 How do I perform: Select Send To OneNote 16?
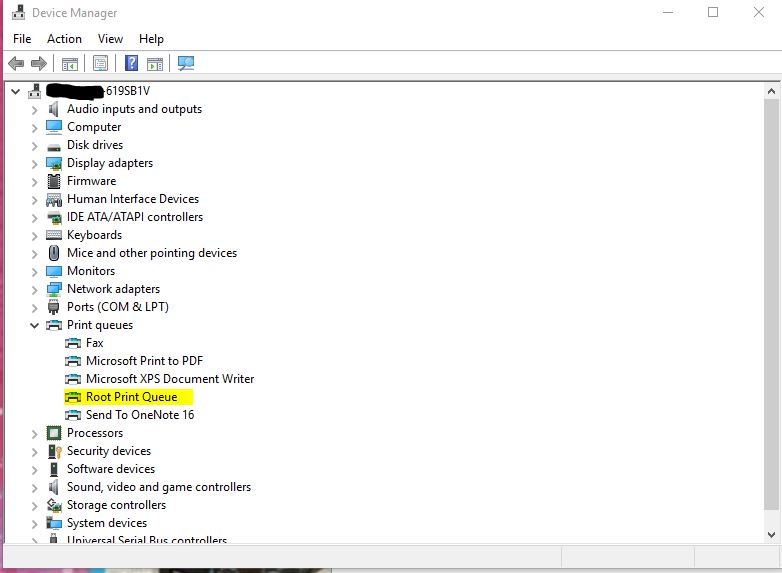tap(140, 414)
